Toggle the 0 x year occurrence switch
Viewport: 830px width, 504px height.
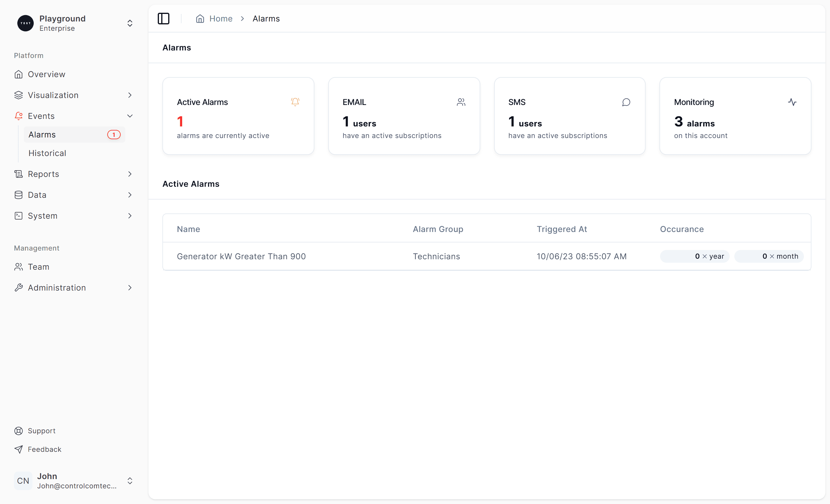click(694, 256)
